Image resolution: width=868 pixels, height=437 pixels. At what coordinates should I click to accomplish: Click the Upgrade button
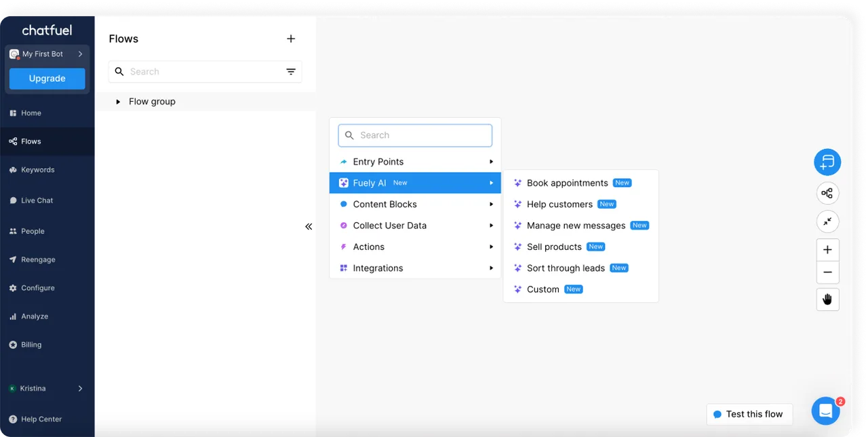[x=47, y=79]
